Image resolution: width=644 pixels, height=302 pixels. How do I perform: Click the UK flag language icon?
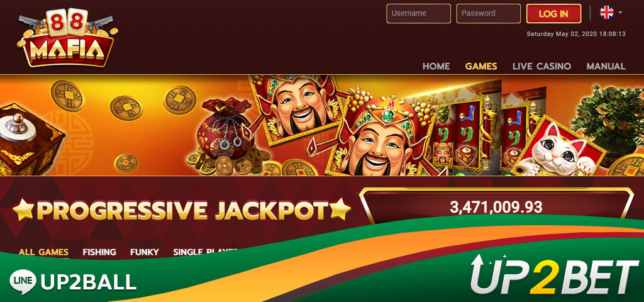click(607, 13)
